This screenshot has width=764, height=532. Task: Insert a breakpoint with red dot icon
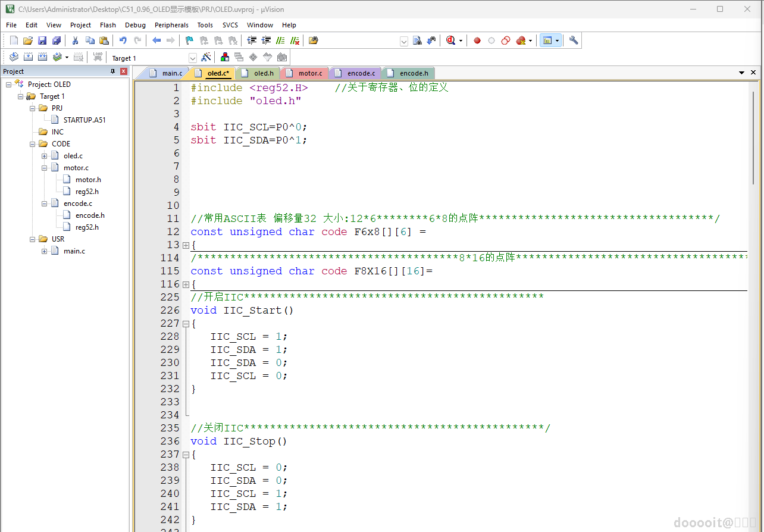pos(477,40)
